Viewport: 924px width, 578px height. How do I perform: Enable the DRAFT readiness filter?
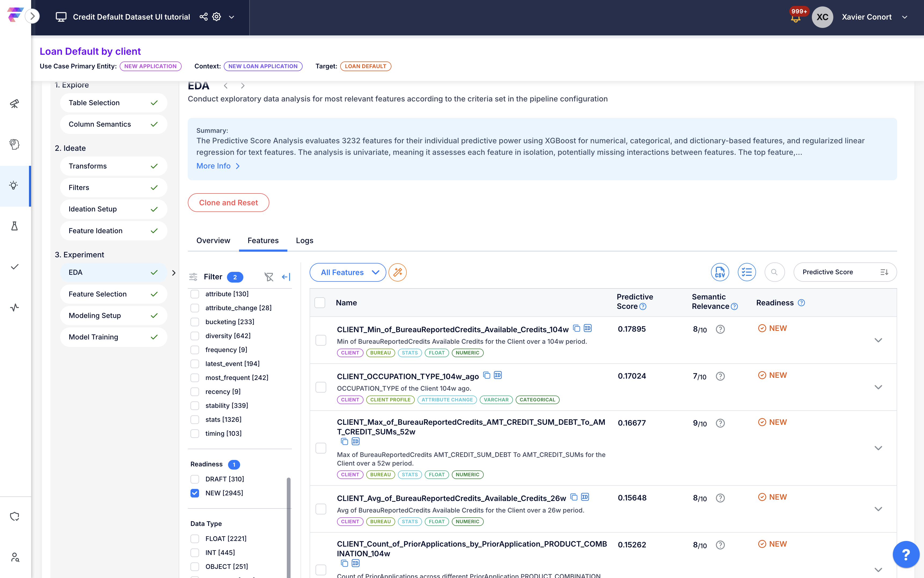click(x=195, y=479)
